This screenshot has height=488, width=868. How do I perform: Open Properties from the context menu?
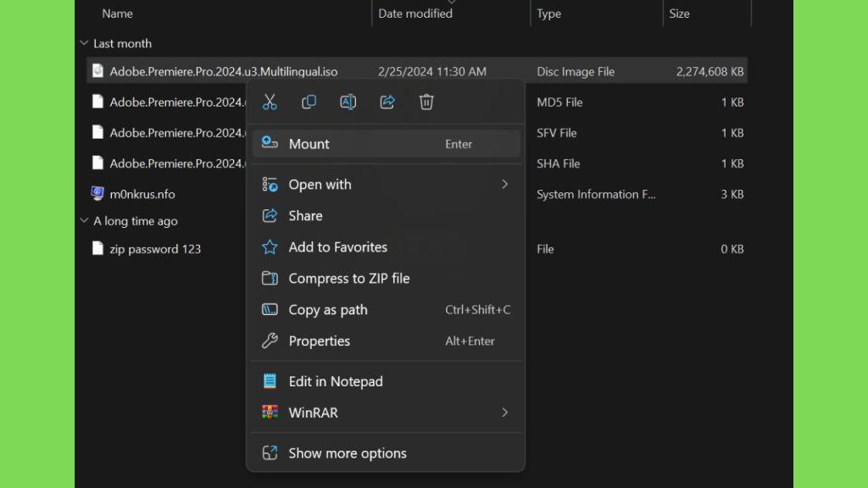click(386, 341)
